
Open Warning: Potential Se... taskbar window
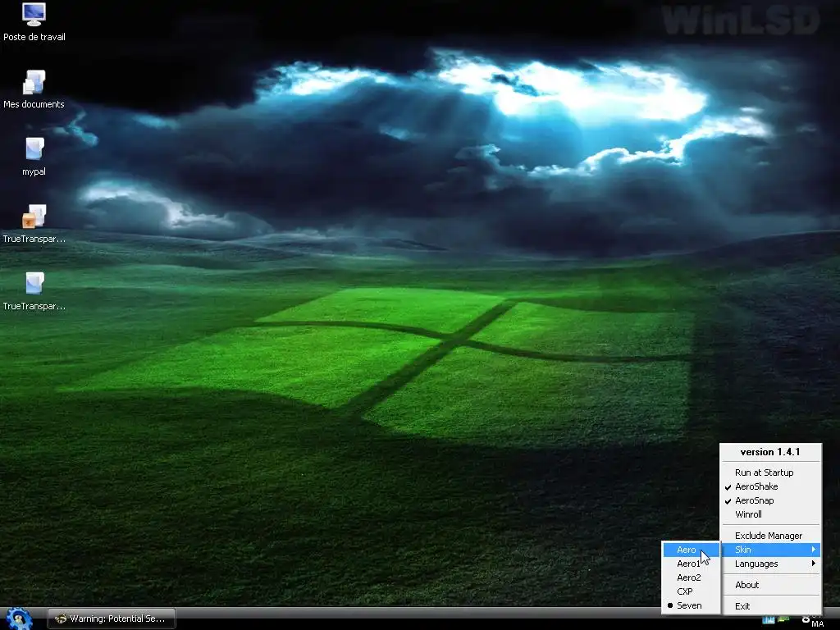(x=112, y=619)
